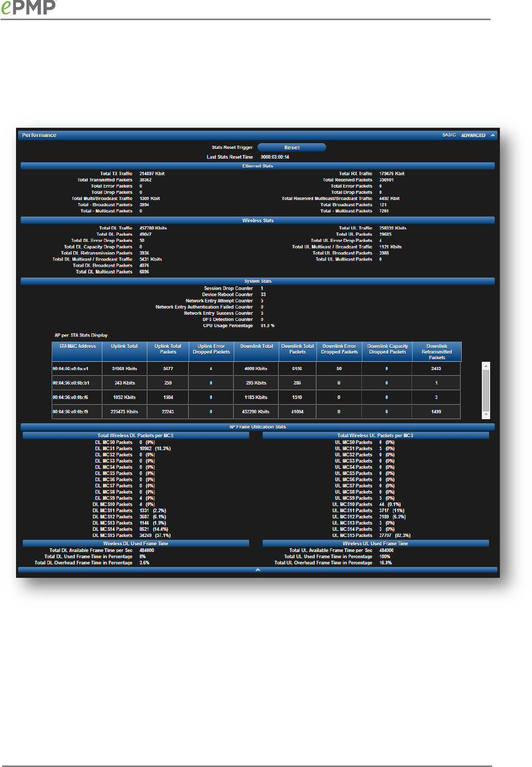532x767 pixels.
Task: Select the AP Frame Utilization Stats header
Action: coord(257,427)
